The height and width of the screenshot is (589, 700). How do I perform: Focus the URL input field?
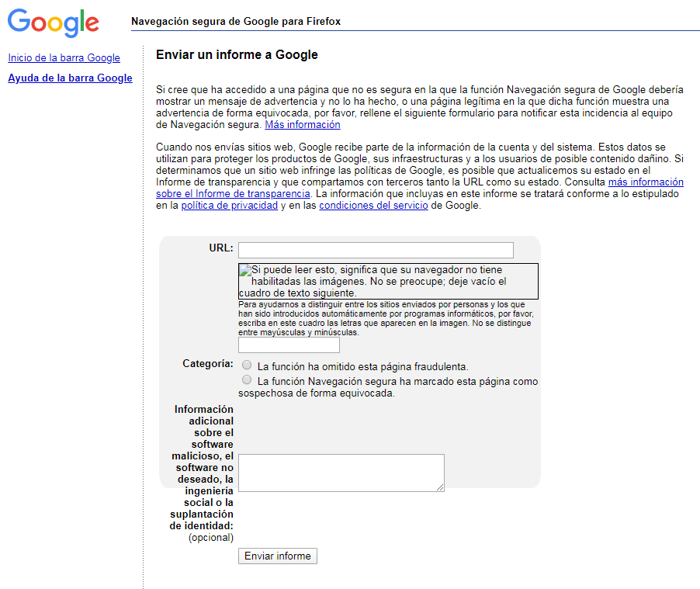(x=376, y=250)
